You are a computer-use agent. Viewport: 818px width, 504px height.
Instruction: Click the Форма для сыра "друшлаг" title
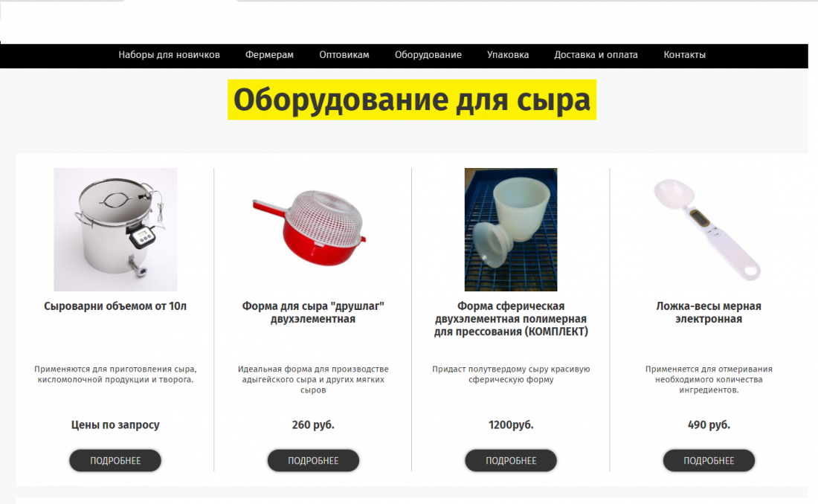tap(313, 312)
